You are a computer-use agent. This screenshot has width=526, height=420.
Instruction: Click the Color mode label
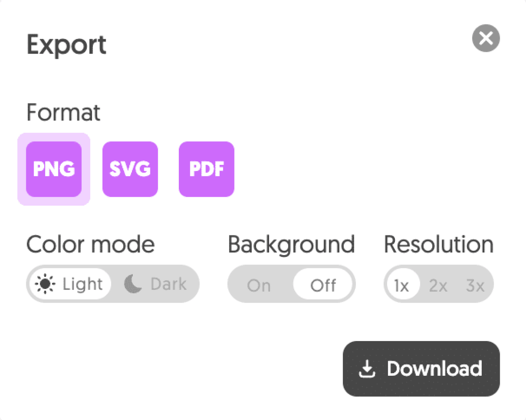(91, 244)
